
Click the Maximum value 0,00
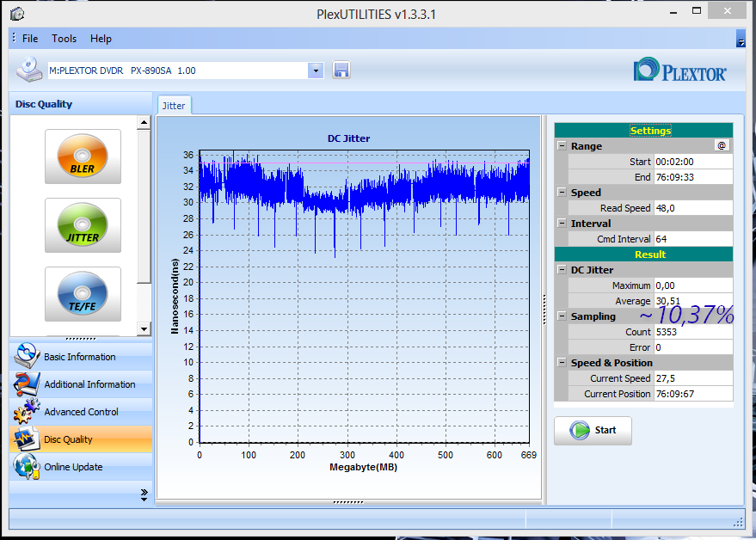[693, 285]
